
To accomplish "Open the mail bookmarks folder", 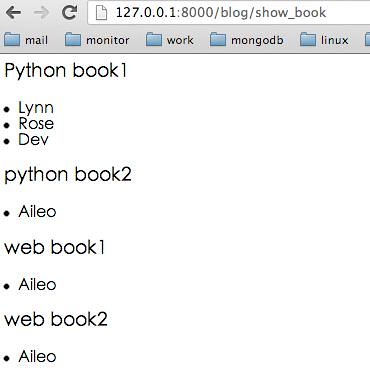I will point(26,40).
